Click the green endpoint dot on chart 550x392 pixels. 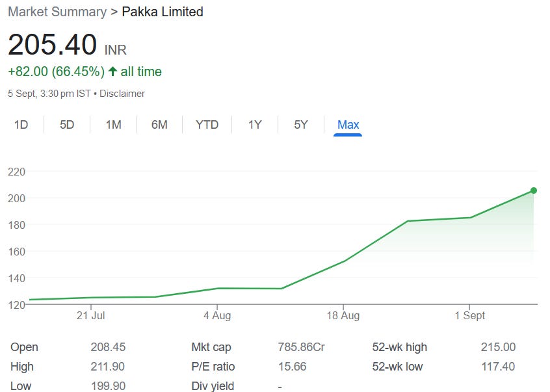(534, 190)
